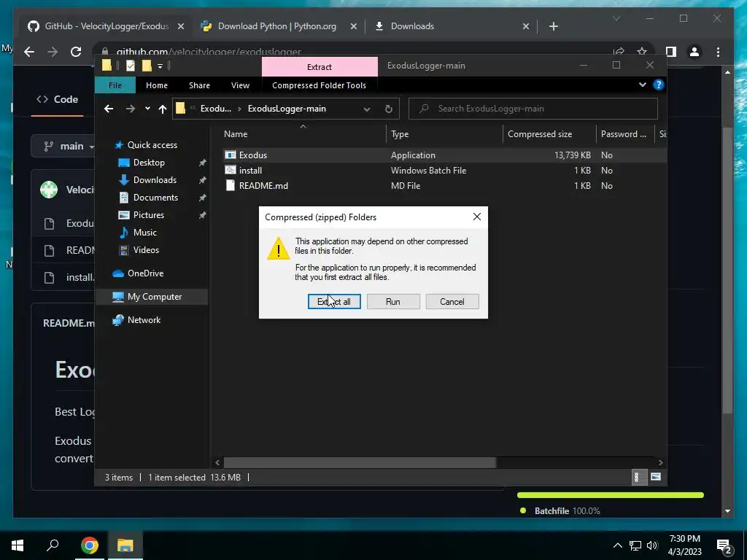Expand the Explorer ribbon chevron
This screenshot has height=560, width=747.
click(643, 85)
